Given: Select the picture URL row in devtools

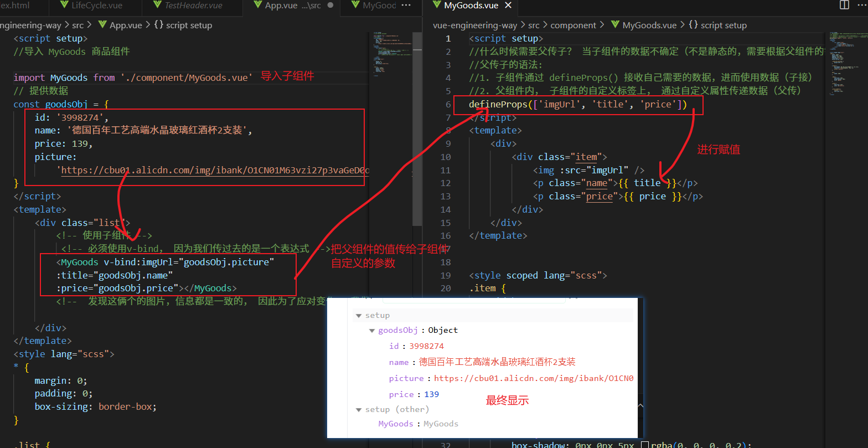Looking at the screenshot, I should [511, 378].
